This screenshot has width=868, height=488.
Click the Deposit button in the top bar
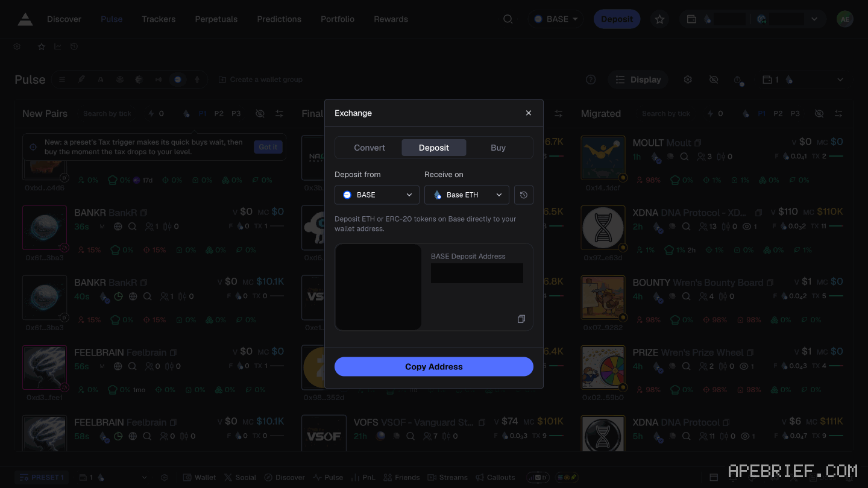click(x=617, y=19)
